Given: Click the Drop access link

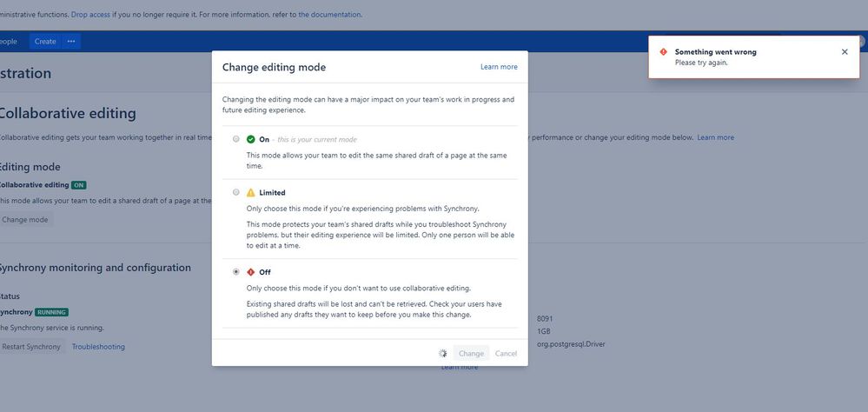Looking at the screenshot, I should [90, 15].
